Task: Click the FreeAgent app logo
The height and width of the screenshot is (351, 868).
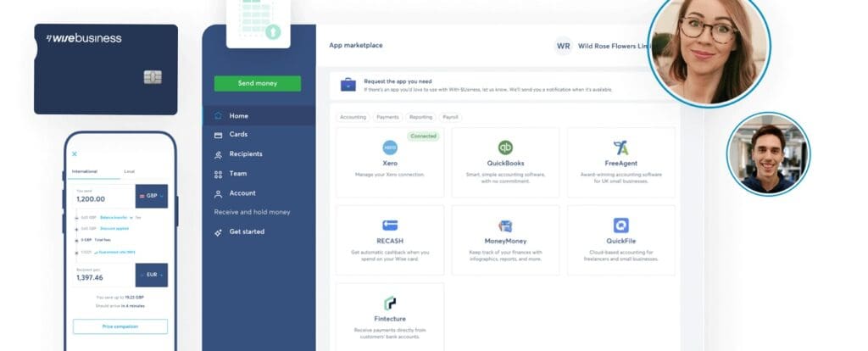Action: coord(620,148)
